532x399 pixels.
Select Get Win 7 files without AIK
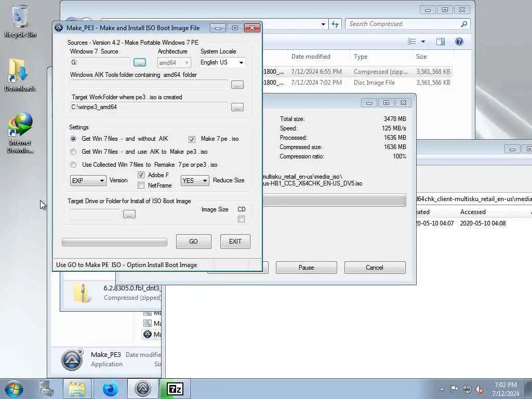73,139
